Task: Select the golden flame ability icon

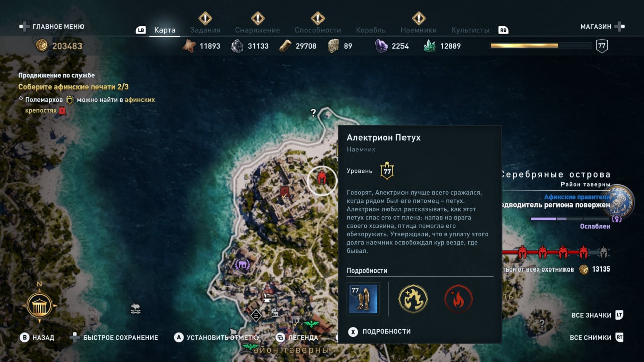Action: (413, 299)
